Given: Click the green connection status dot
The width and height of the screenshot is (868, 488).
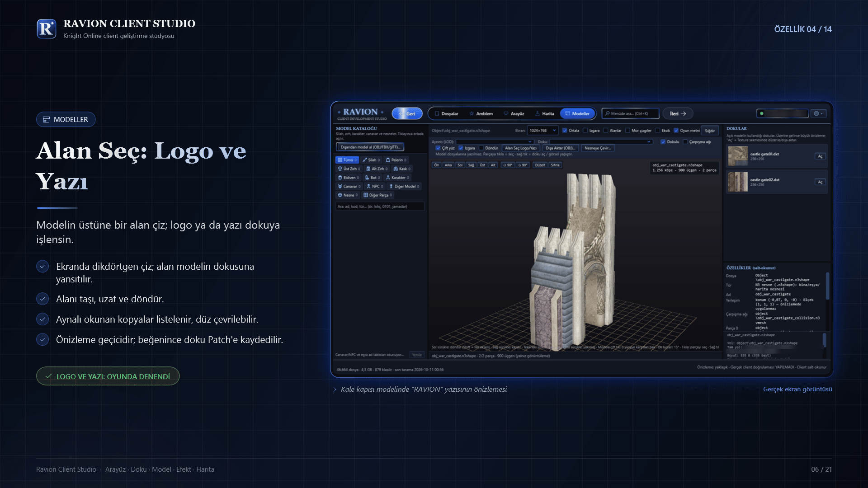Looking at the screenshot, I should click(x=762, y=114).
